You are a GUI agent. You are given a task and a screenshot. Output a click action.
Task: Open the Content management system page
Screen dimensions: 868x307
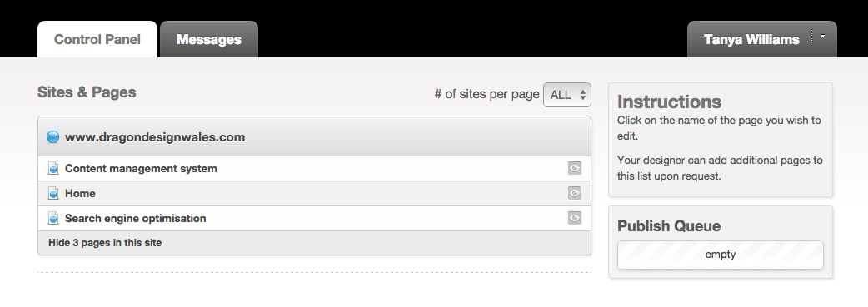[x=141, y=169]
